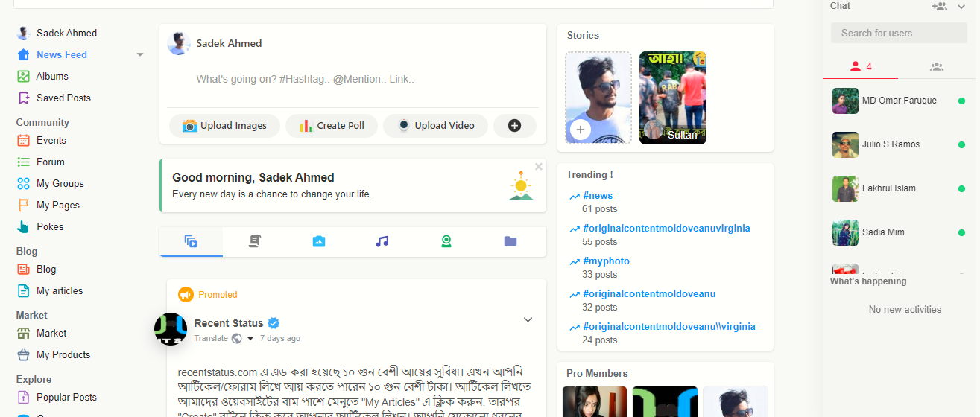Click the files folder filter icon
The height and width of the screenshot is (417, 980).
[x=510, y=241]
